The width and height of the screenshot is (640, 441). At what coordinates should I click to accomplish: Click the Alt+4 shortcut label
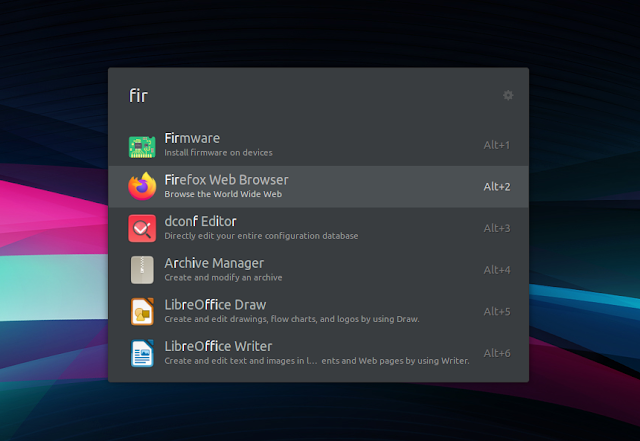click(x=497, y=270)
